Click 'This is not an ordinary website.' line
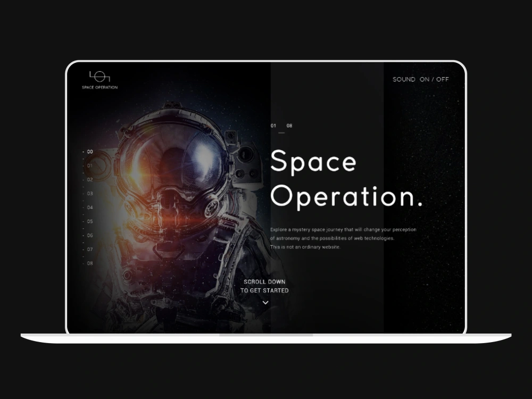Screen dimensions: 532x399 tap(305, 247)
